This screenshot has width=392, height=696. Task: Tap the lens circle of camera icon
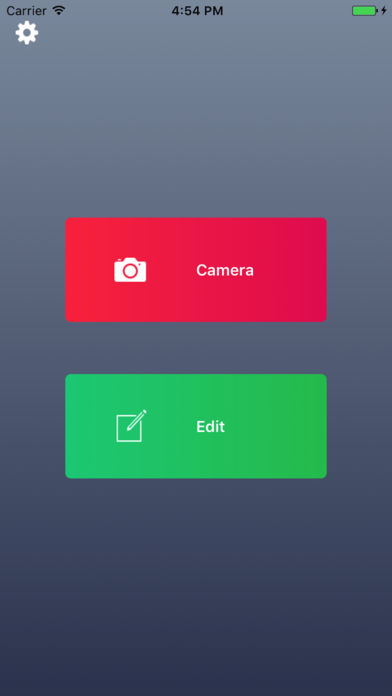point(130,271)
